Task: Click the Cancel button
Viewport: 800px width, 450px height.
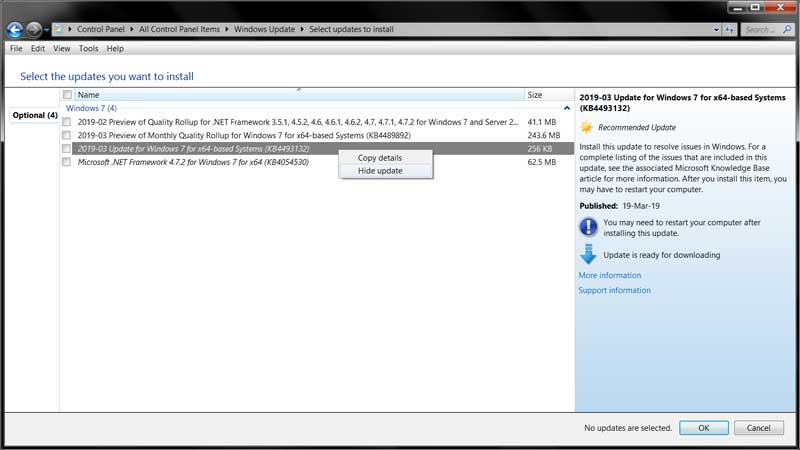Action: coord(758,428)
